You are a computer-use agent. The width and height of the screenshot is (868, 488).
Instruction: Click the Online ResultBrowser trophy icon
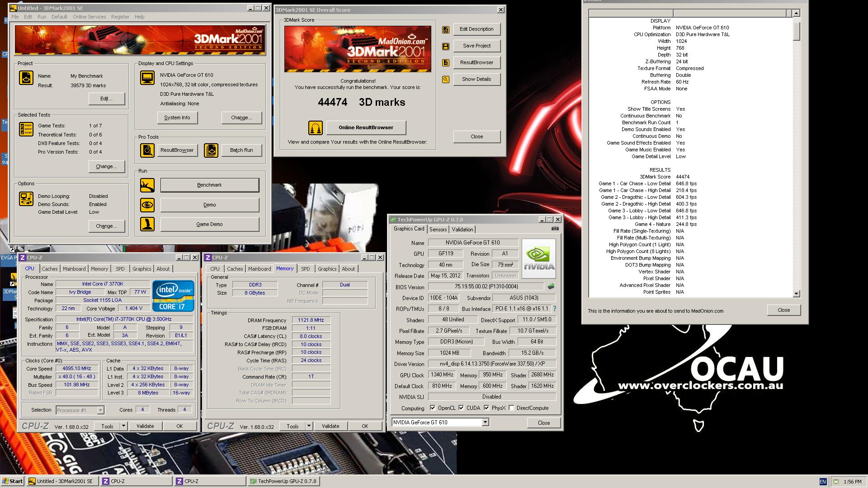pyautogui.click(x=315, y=128)
